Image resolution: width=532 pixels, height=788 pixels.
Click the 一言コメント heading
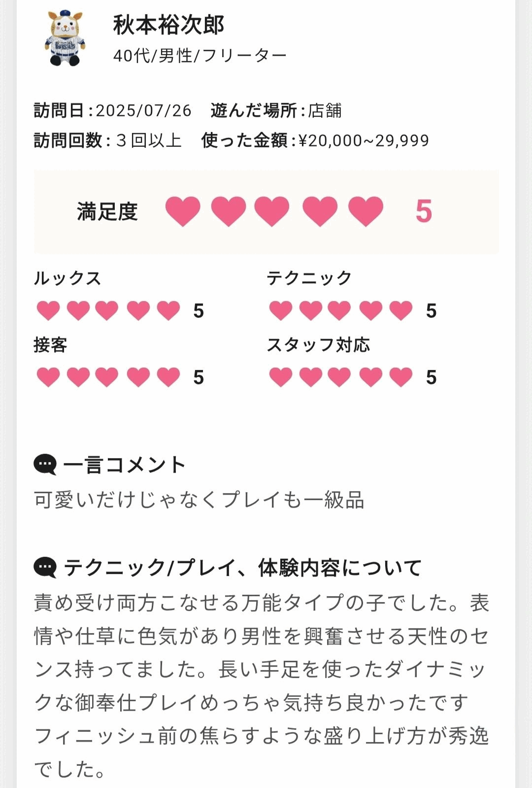click(x=124, y=465)
